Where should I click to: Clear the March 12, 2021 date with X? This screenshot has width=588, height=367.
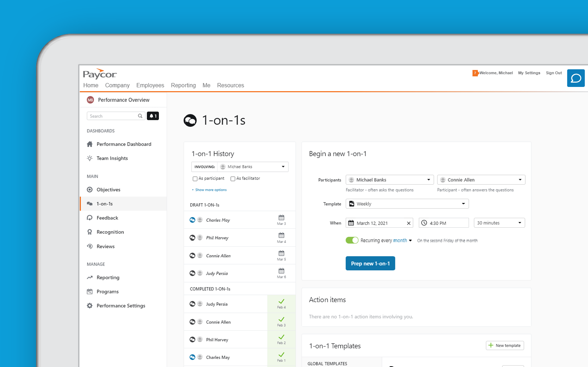tap(409, 223)
